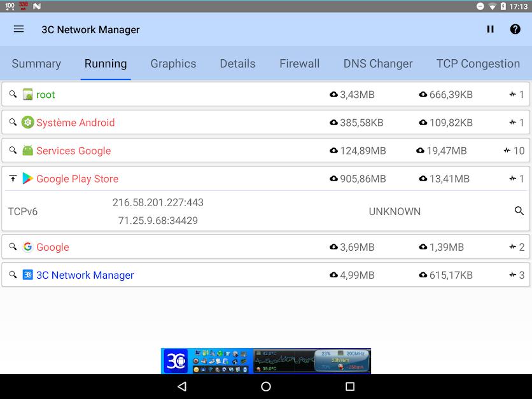
Task: Click upload icon next to 1,39MB
Action: tap(423, 247)
